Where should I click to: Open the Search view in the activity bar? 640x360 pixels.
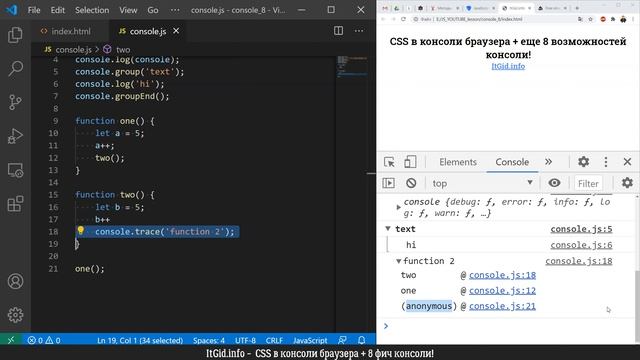15,69
